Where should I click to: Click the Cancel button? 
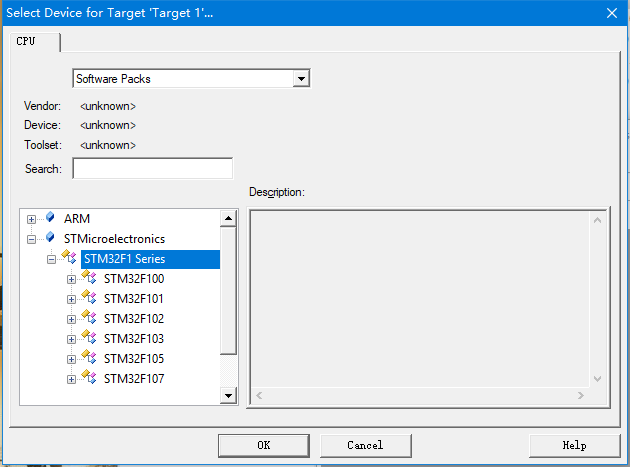366,445
